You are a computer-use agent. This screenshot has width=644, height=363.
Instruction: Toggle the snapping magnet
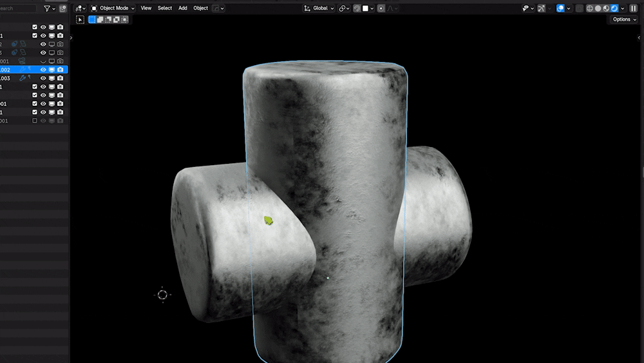pyautogui.click(x=357, y=8)
